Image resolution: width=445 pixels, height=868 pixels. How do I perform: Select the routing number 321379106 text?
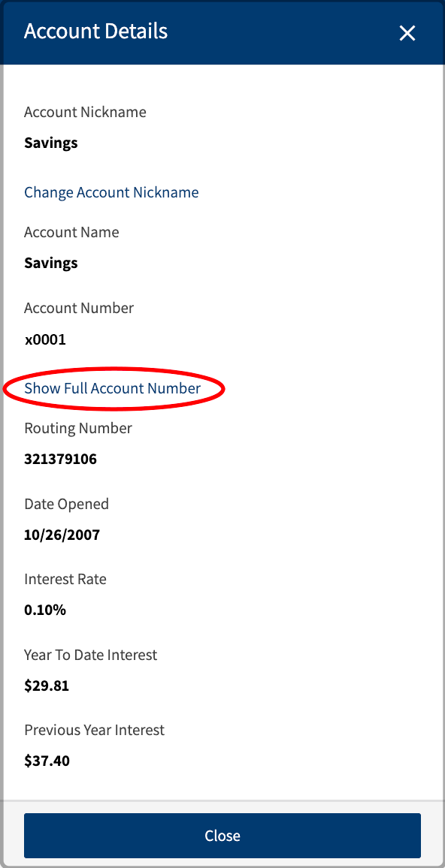59,459
